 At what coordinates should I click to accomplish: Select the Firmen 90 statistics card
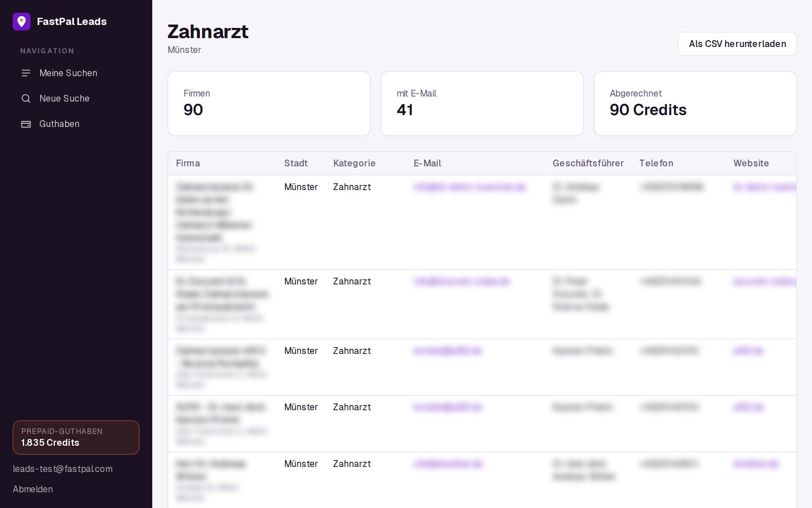click(x=269, y=103)
